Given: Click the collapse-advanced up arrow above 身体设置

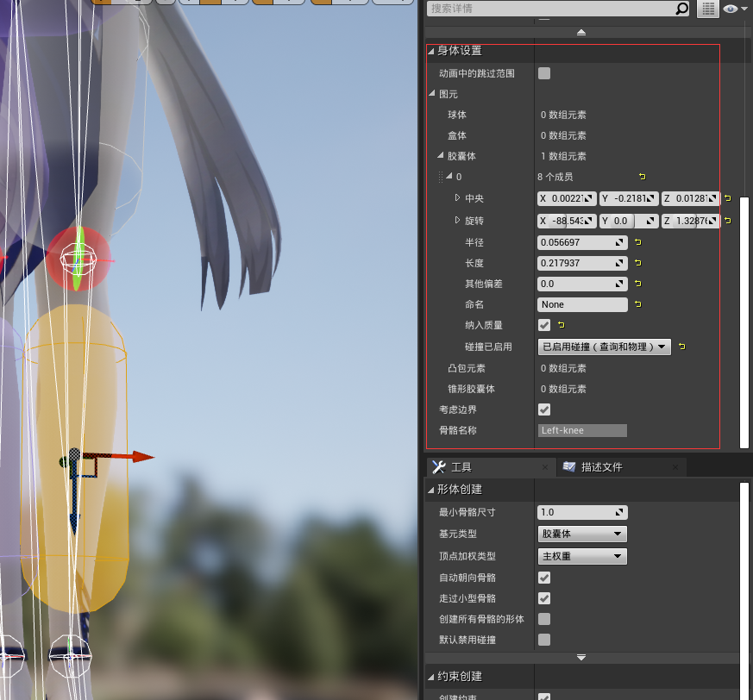Looking at the screenshot, I should point(581,32).
